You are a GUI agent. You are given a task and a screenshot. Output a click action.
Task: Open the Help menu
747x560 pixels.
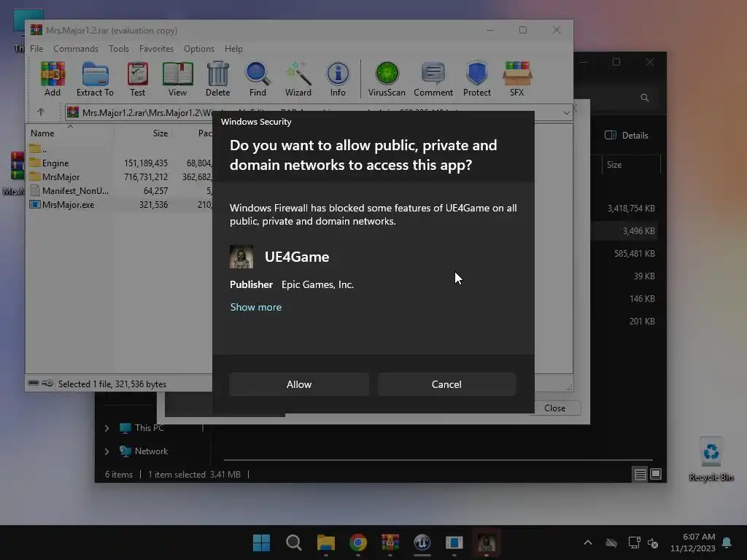[x=233, y=49]
